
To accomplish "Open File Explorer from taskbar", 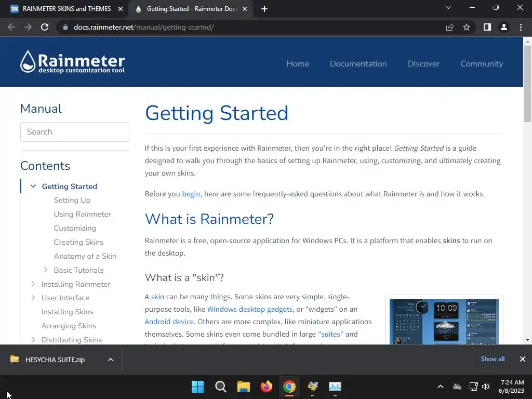I will tap(243, 387).
